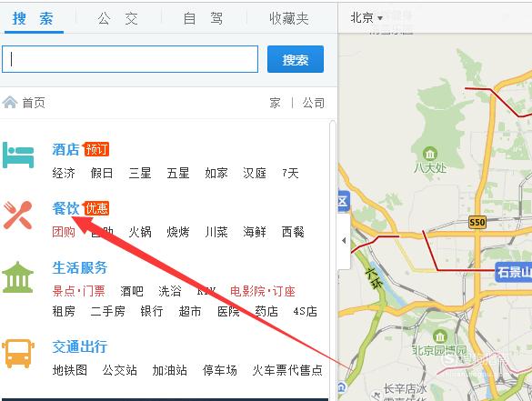Switch to the 自驾 tab
The height and width of the screenshot is (401, 532).
[x=203, y=18]
